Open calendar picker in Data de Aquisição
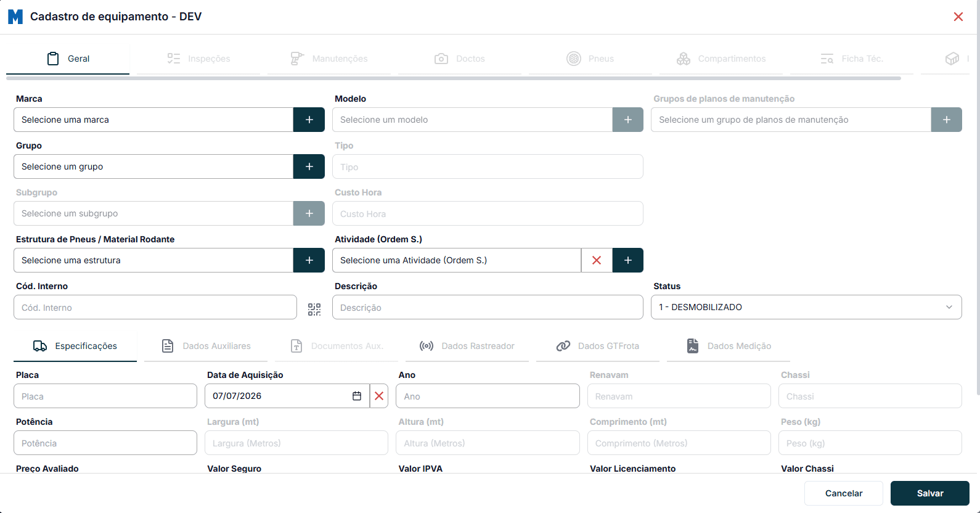Viewport: 980px width, 513px height. click(x=357, y=396)
